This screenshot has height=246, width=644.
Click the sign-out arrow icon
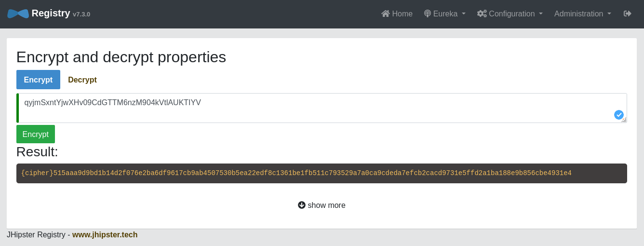click(x=627, y=14)
